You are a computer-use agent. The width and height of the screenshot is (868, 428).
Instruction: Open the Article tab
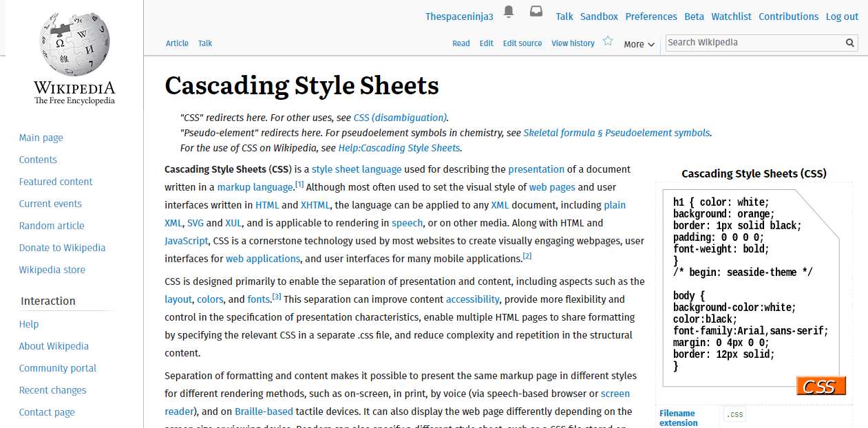(x=177, y=43)
